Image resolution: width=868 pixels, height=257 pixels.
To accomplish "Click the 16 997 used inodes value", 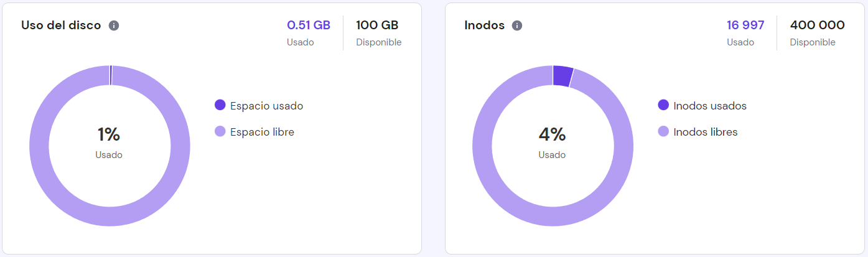I will click(x=745, y=26).
